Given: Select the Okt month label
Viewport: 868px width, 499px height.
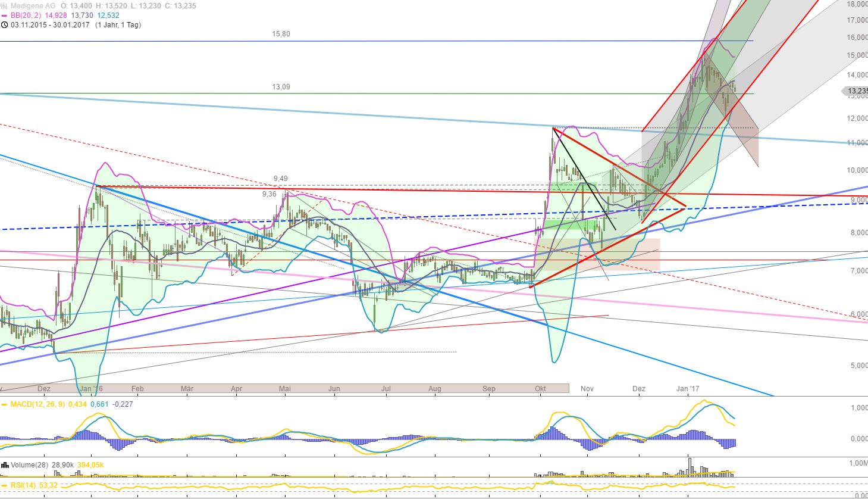Looking at the screenshot, I should (x=540, y=388).
